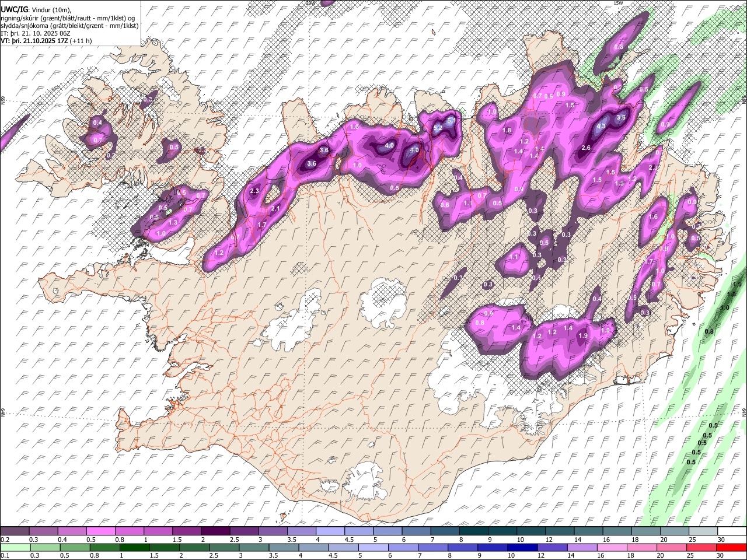This screenshot has height=560, width=747.
Task: Click the top legend swatch starting at 0.2
Action: tap(15, 531)
